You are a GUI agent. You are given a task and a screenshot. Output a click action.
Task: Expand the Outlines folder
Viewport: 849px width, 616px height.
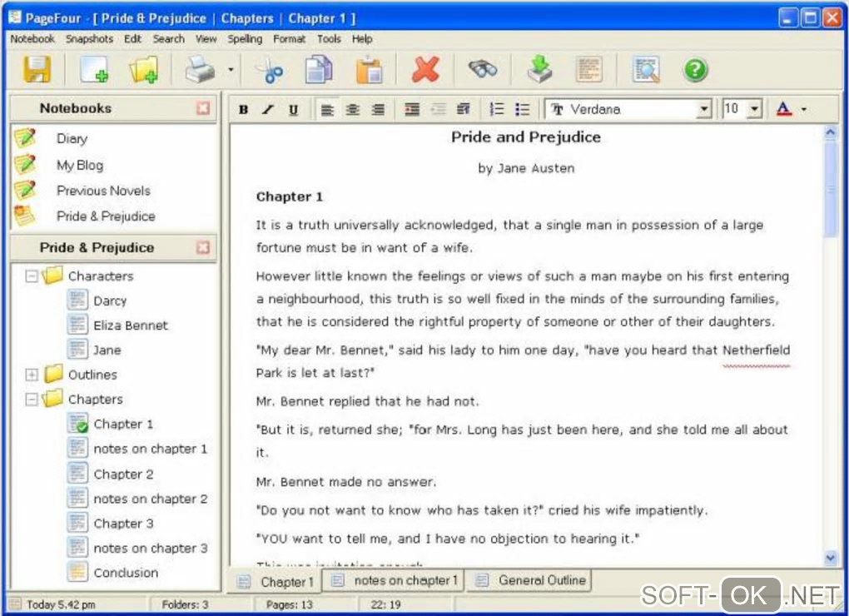coord(32,375)
